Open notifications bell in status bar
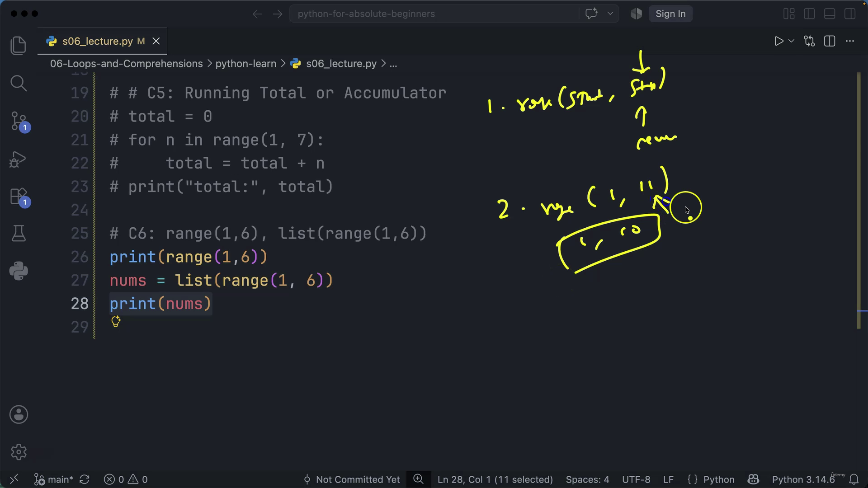The width and height of the screenshot is (868, 488). point(854,479)
